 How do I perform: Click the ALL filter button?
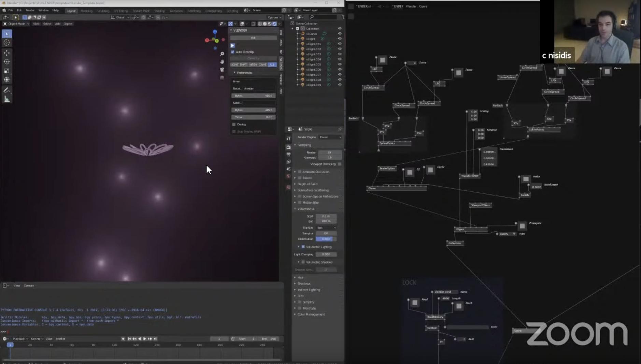(x=272, y=65)
